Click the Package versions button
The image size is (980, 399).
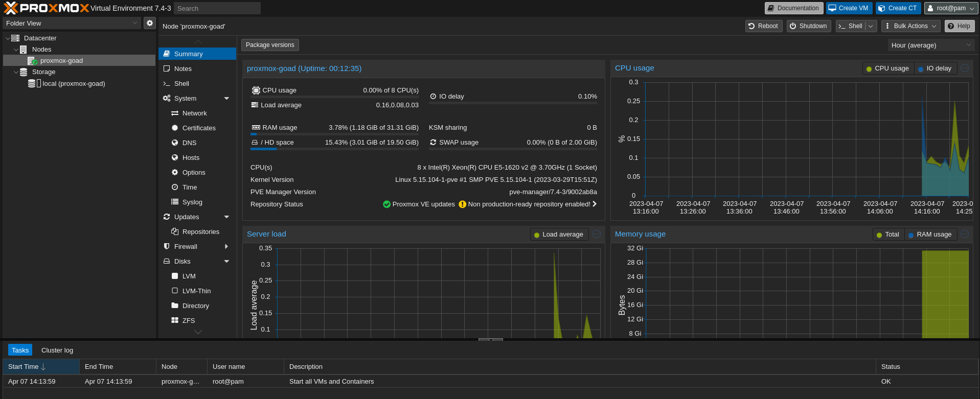point(270,45)
